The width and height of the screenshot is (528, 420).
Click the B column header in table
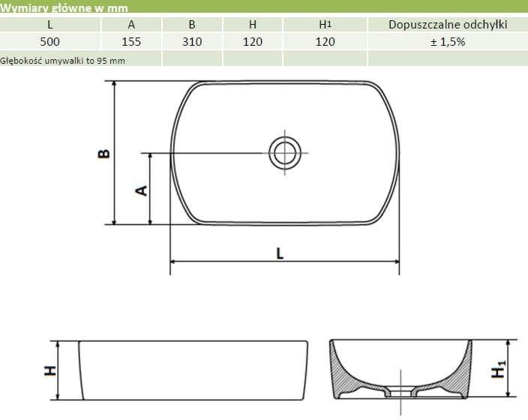192,25
